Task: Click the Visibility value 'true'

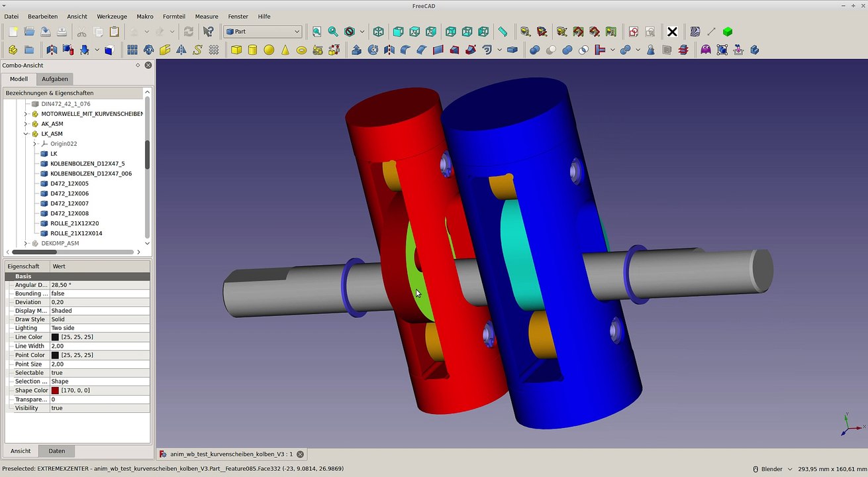Action: pyautogui.click(x=99, y=408)
